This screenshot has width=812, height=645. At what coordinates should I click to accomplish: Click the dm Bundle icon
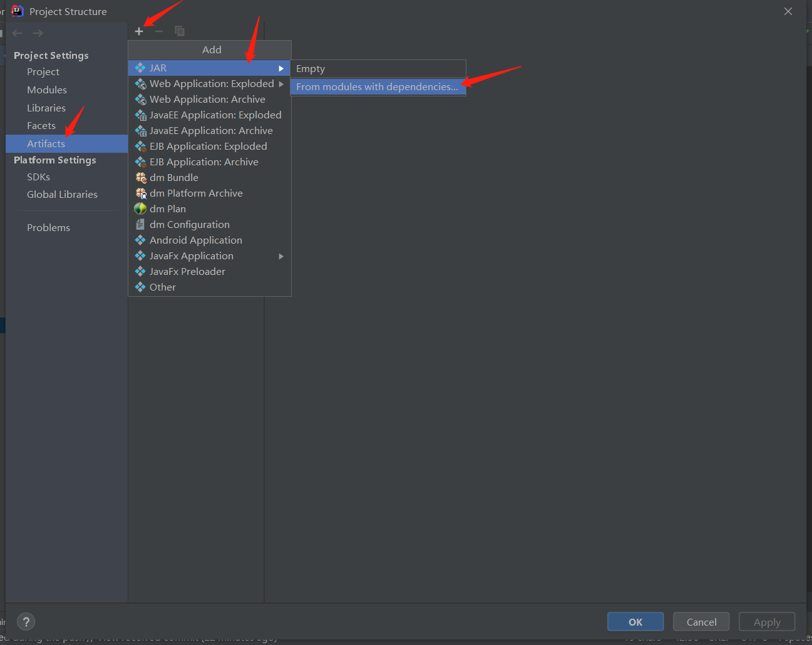(x=141, y=177)
